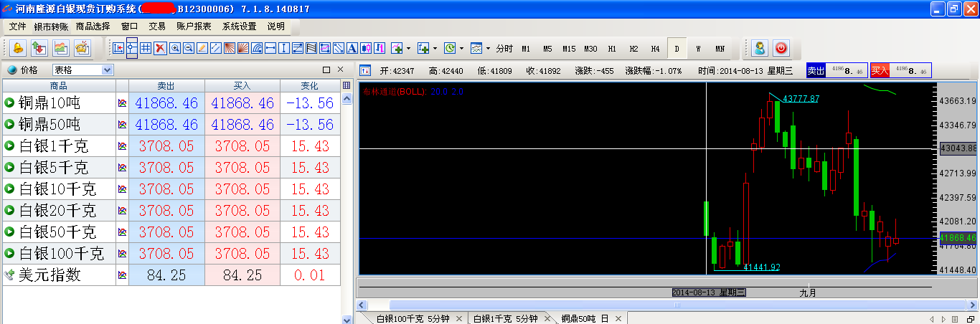Click the add function f+ icon
This screenshot has height=324, width=980.
pos(423,49)
